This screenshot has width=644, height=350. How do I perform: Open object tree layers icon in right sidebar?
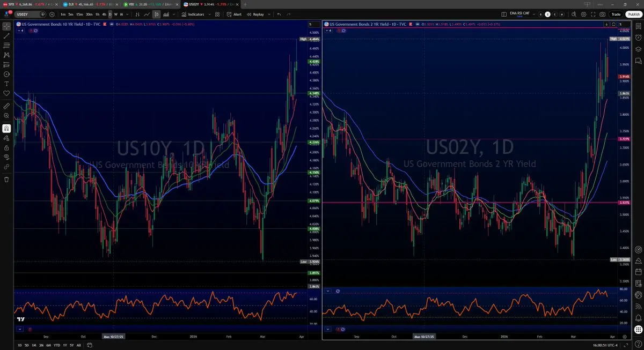[638, 49]
